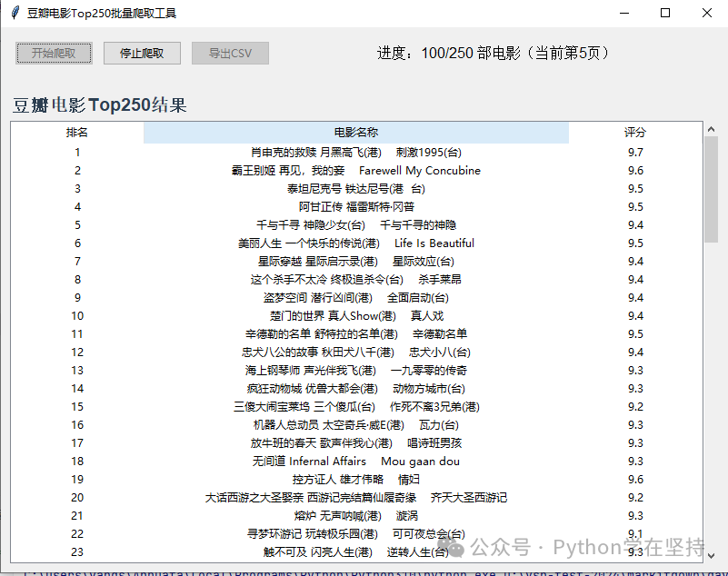Image resolution: width=728 pixels, height=576 pixels.
Task: Select row 大话西游之大圣娶亲
Action: point(356,498)
